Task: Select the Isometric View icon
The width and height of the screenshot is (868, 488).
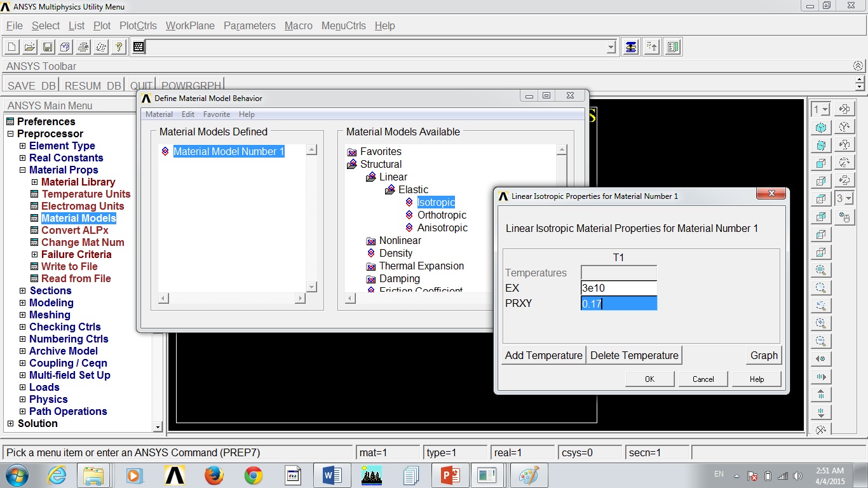Action: pyautogui.click(x=821, y=128)
